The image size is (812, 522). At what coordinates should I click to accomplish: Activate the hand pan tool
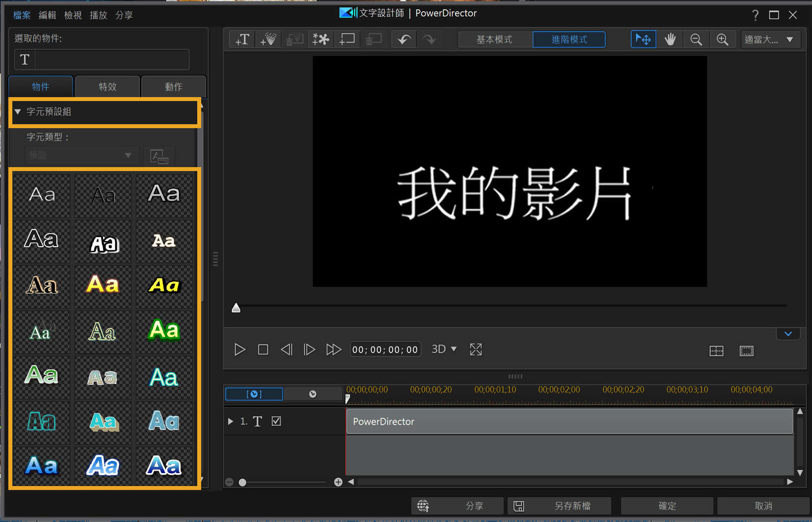pos(670,39)
